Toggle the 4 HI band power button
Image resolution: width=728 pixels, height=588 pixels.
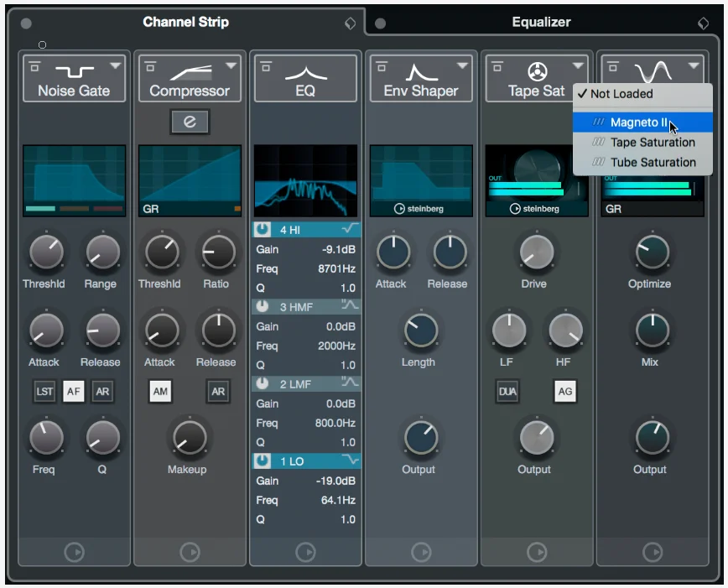tap(263, 229)
